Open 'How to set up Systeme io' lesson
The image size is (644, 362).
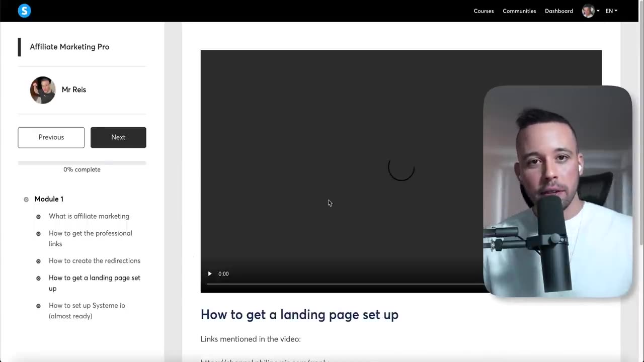(87, 311)
